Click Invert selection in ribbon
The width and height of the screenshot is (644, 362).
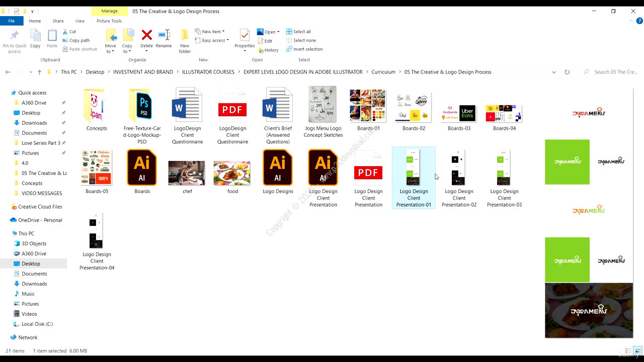pos(304,49)
